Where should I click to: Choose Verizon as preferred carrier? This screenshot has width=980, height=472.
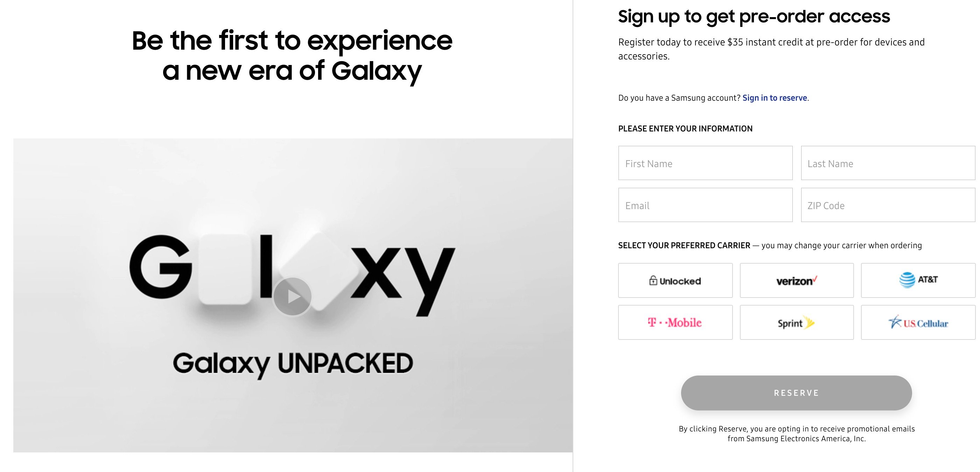click(x=797, y=280)
